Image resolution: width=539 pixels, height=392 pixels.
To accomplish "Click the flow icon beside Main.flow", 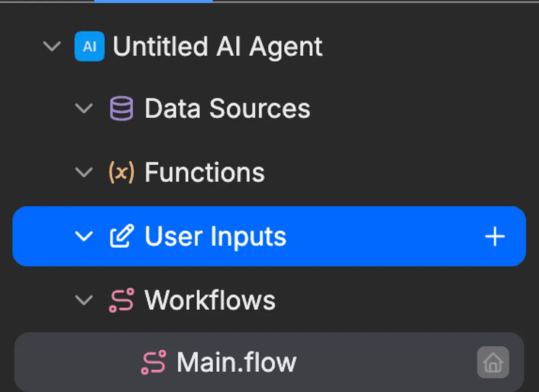I will 154,362.
